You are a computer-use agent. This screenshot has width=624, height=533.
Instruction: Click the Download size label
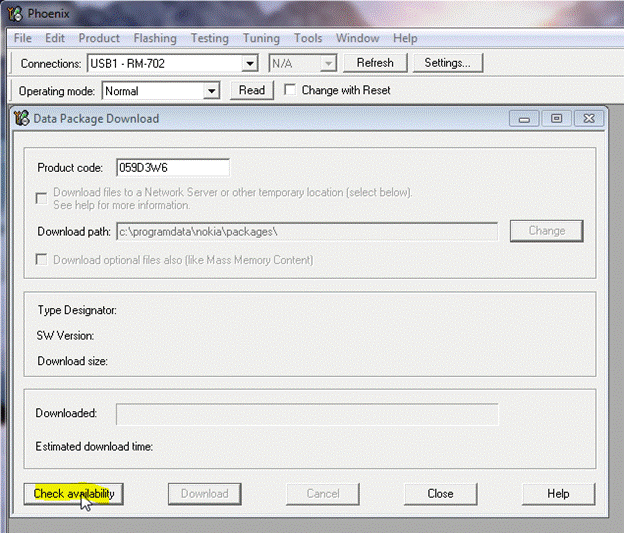tap(72, 361)
